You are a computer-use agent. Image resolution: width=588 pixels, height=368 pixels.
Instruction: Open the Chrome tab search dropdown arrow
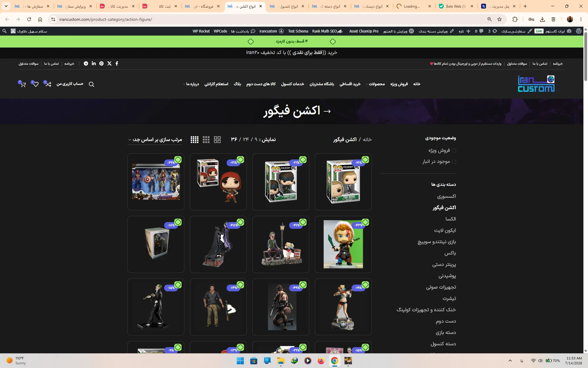(x=6, y=6)
